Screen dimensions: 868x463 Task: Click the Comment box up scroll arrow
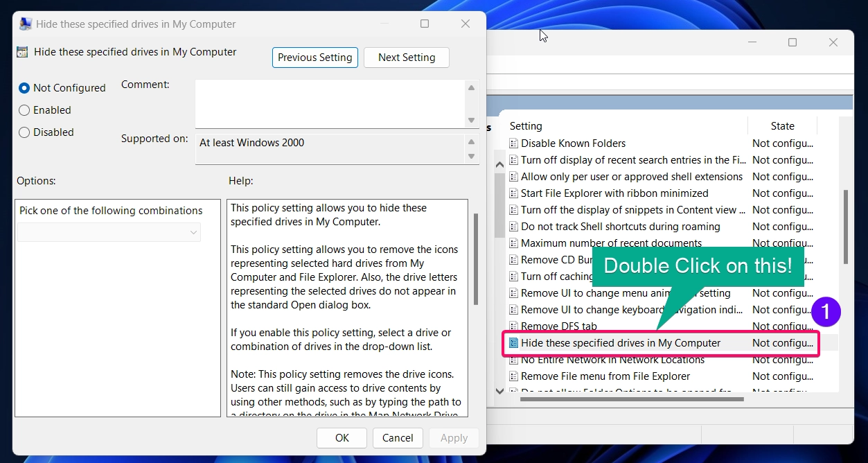pyautogui.click(x=472, y=87)
